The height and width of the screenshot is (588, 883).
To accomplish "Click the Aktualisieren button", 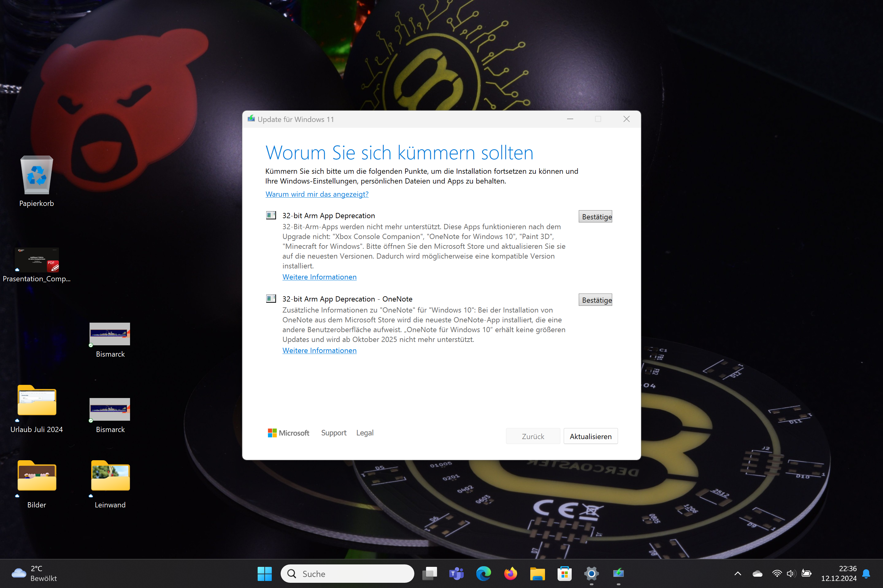I will pyautogui.click(x=590, y=436).
